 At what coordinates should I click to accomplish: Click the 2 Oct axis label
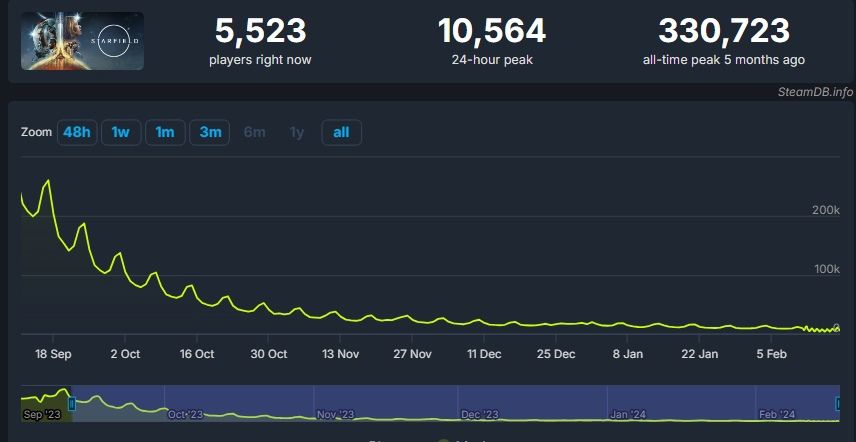pos(125,354)
